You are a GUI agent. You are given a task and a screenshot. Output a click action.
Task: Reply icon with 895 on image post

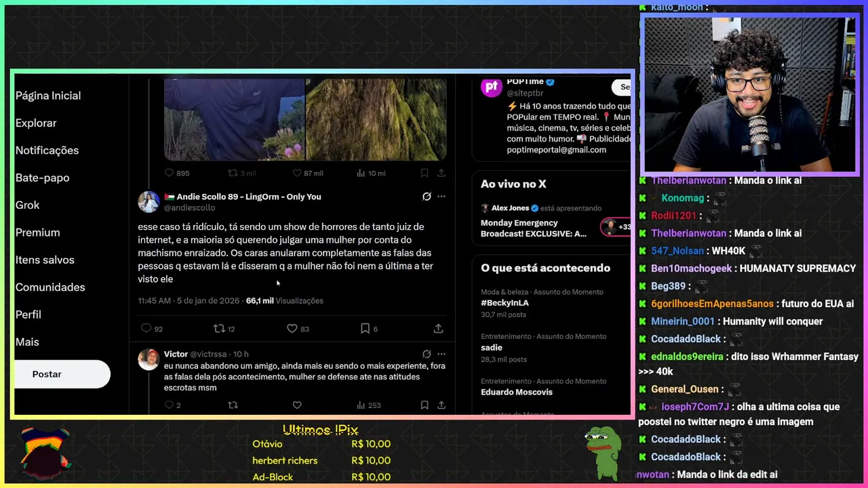click(x=170, y=173)
